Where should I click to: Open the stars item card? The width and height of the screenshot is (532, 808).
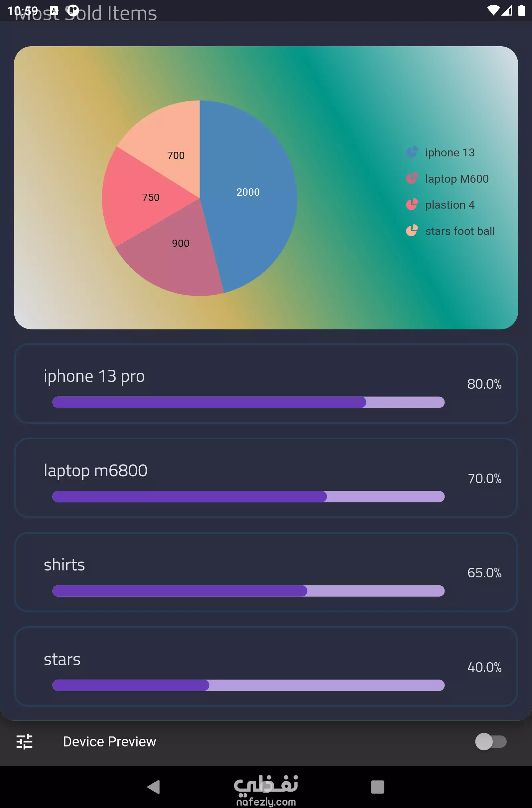pos(266,667)
